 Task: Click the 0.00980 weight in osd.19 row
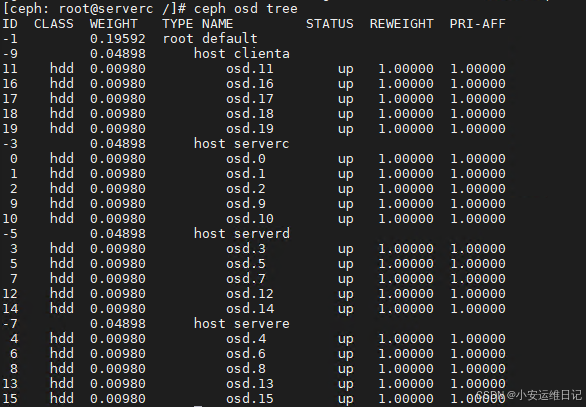click(x=118, y=129)
